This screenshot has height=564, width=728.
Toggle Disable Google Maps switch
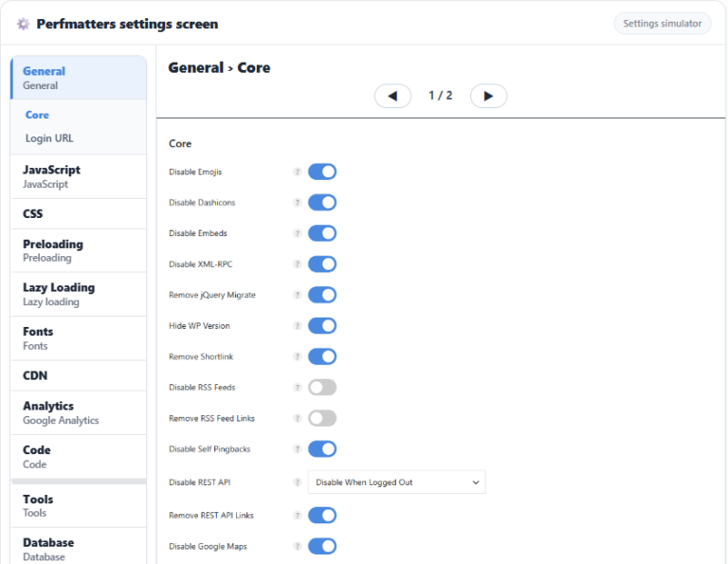(x=322, y=546)
